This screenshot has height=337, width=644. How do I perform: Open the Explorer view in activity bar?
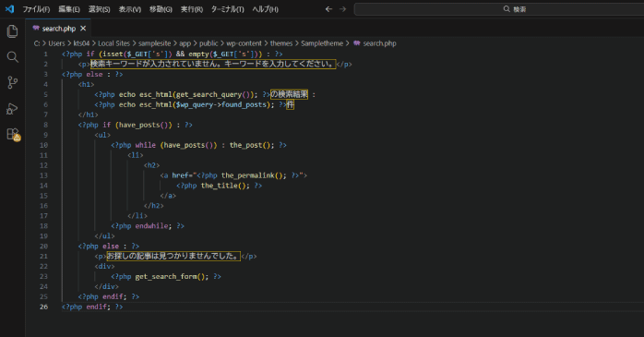coord(12,31)
